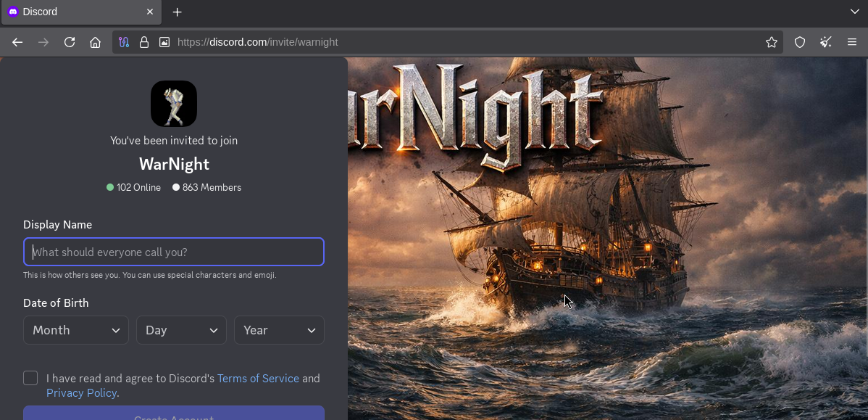This screenshot has height=420, width=868.
Task: Open the shield protection icon in toolbar
Action: (x=800, y=42)
